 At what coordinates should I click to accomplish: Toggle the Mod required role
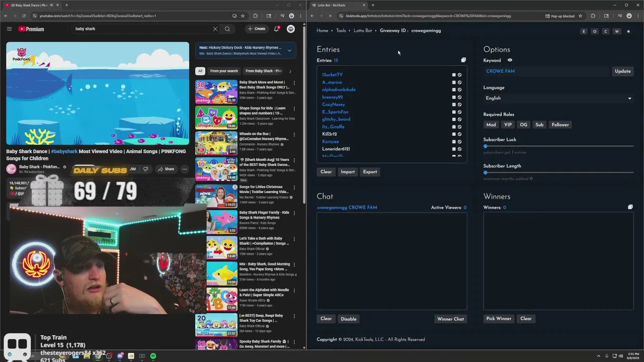(491, 125)
